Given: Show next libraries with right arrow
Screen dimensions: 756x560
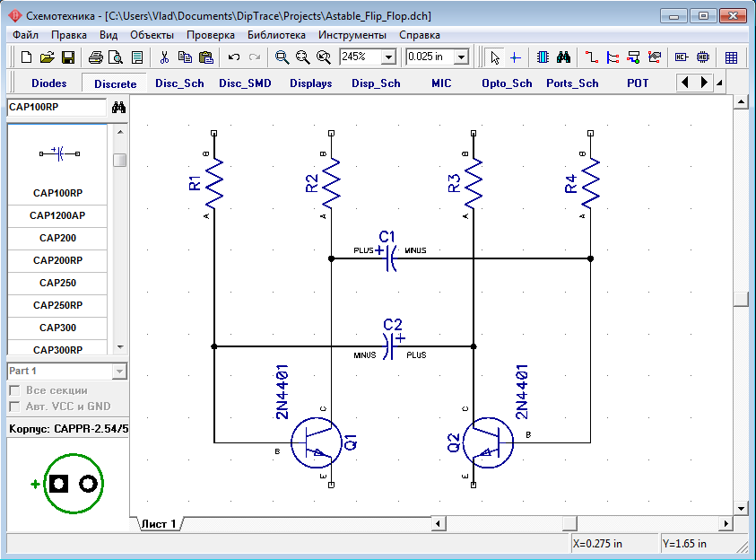Looking at the screenshot, I should [x=704, y=83].
